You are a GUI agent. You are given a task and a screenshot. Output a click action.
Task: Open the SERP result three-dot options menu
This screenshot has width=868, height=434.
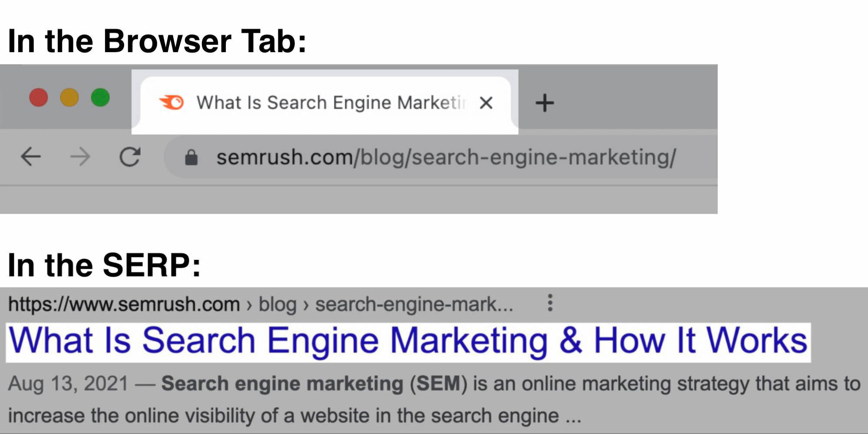click(x=550, y=304)
